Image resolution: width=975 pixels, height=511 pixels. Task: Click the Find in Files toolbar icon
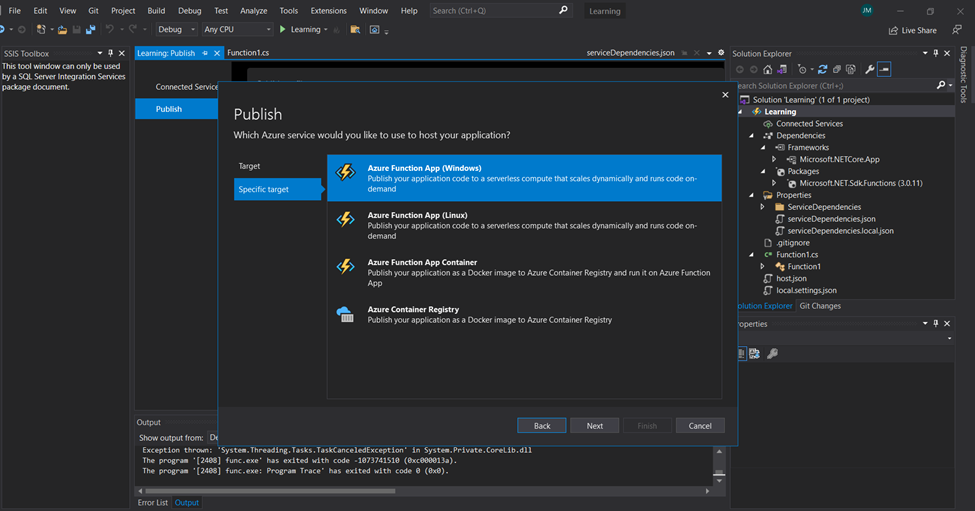[x=355, y=29]
